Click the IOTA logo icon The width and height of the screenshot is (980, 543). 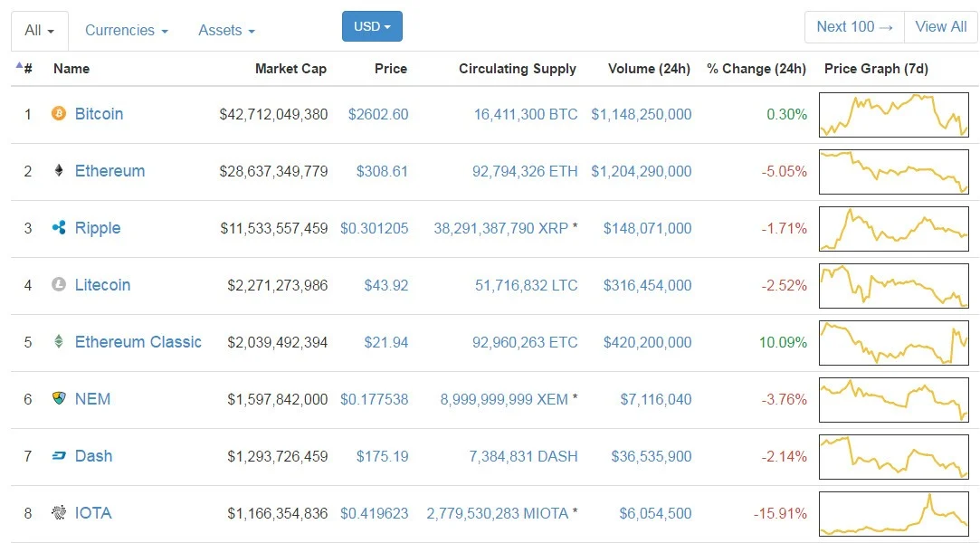[59, 513]
